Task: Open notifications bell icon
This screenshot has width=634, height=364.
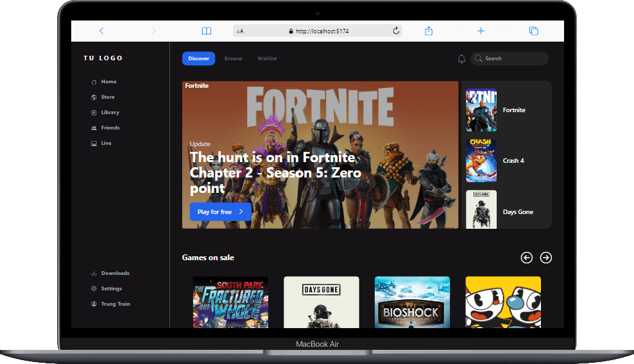Action: tap(461, 59)
